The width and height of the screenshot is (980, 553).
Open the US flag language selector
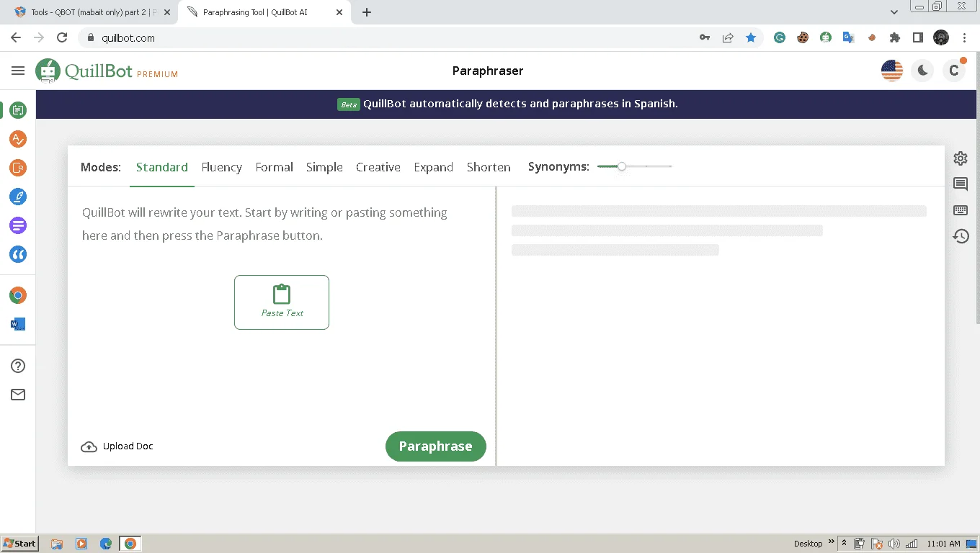point(892,71)
